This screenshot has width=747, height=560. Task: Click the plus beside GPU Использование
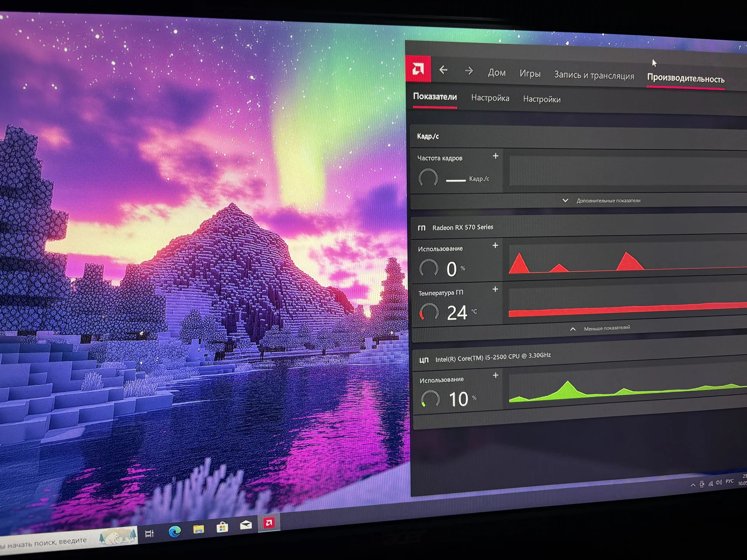(x=495, y=245)
